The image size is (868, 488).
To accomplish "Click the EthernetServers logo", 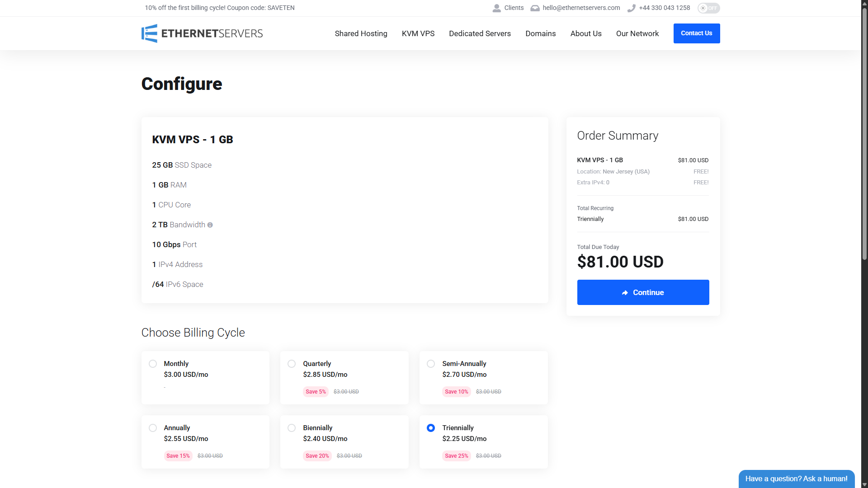I will coord(202,33).
